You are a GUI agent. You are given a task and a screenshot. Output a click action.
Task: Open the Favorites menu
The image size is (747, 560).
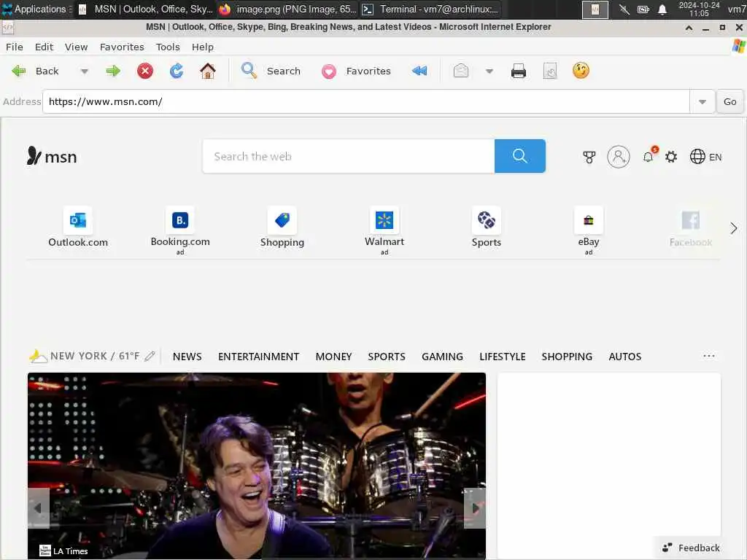point(122,47)
